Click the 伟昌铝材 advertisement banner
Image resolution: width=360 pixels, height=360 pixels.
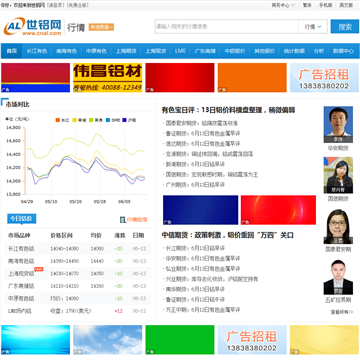(108, 78)
